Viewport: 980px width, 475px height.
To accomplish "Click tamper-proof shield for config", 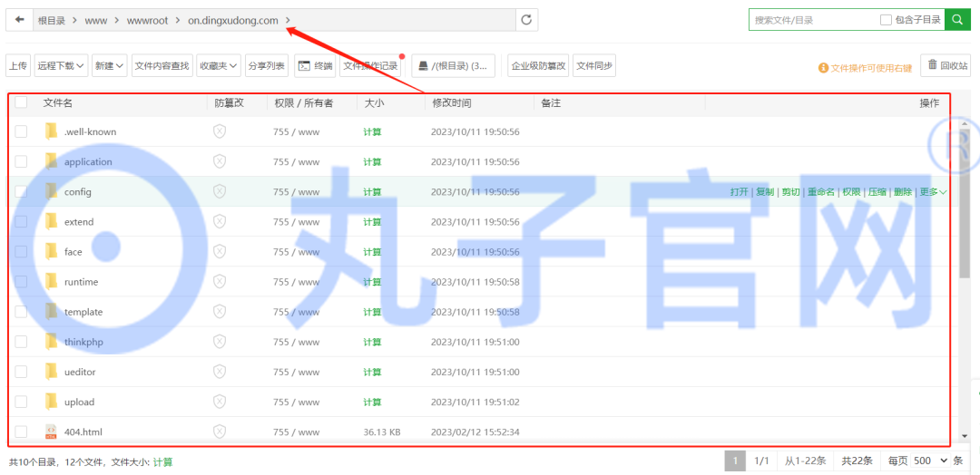I will 220,191.
